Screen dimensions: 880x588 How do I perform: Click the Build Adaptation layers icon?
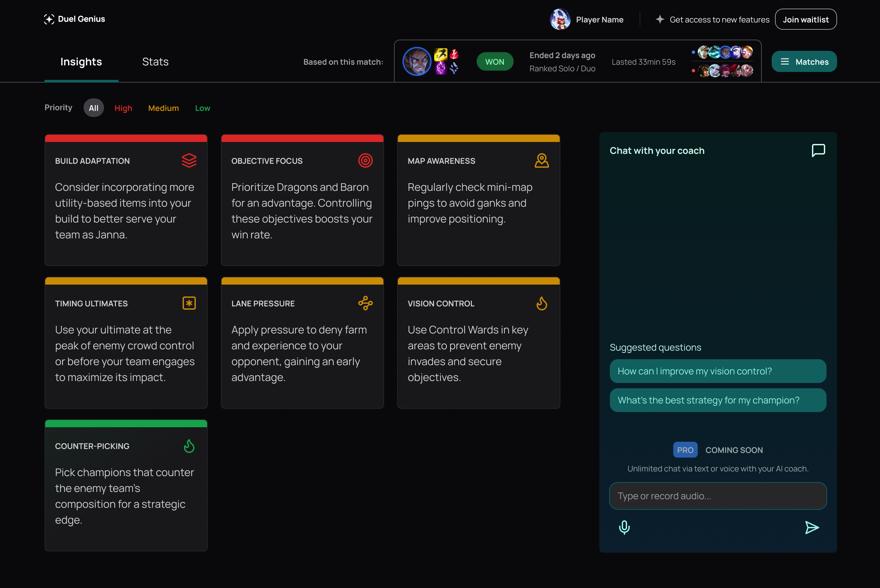pos(189,160)
